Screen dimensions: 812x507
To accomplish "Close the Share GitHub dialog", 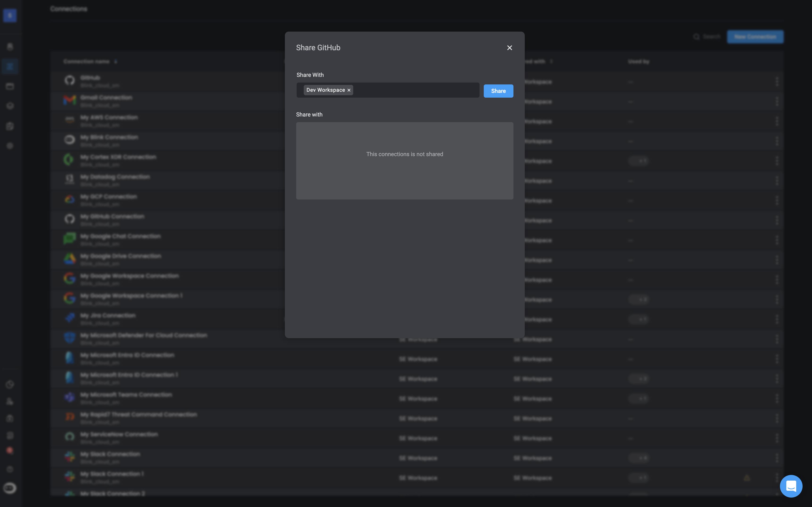I will tap(509, 48).
